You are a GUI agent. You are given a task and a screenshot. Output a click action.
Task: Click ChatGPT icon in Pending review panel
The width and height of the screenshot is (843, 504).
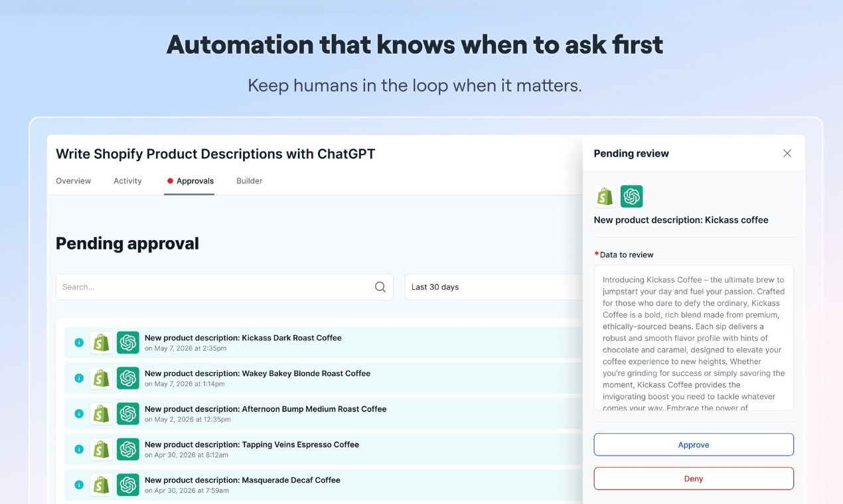pyautogui.click(x=632, y=196)
